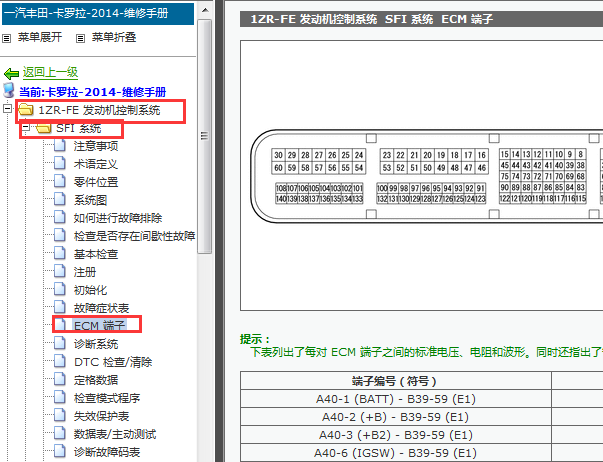
Task: Open the 检查是否存在间歇性故障 page
Action: (135, 236)
